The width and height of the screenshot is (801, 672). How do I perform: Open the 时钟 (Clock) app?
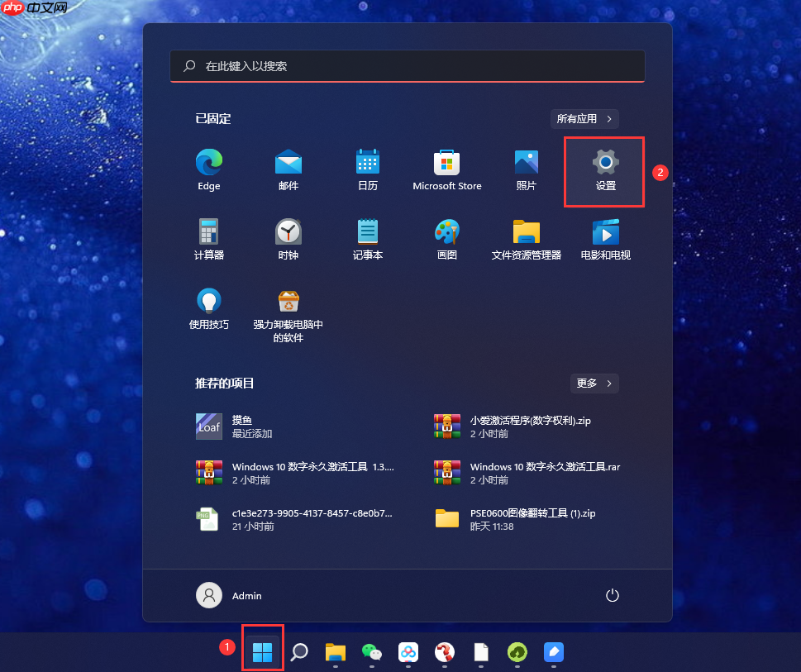click(288, 231)
